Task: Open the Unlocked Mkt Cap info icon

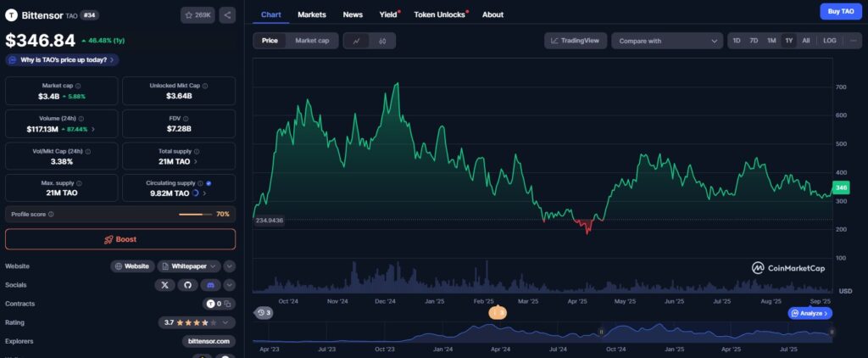Action: click(x=205, y=86)
